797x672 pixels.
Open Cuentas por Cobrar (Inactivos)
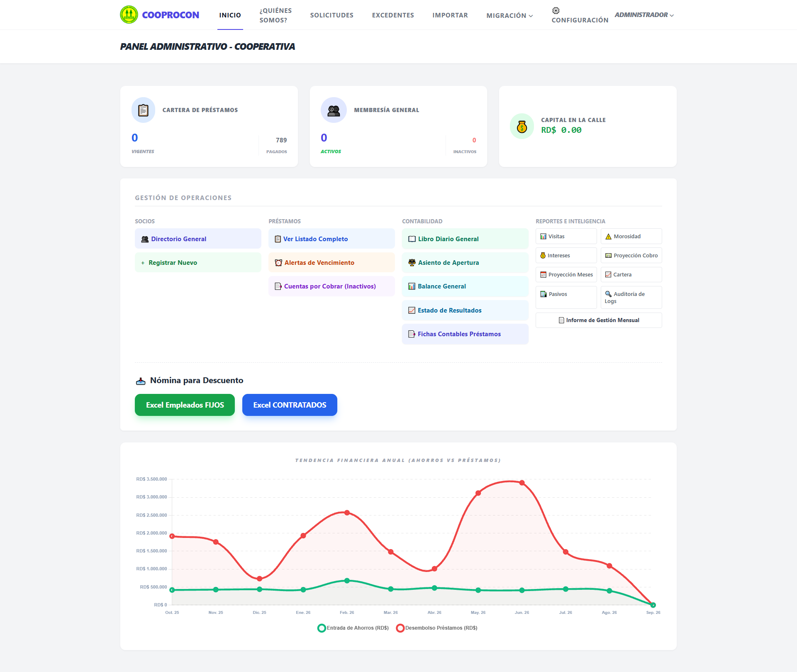[331, 286]
